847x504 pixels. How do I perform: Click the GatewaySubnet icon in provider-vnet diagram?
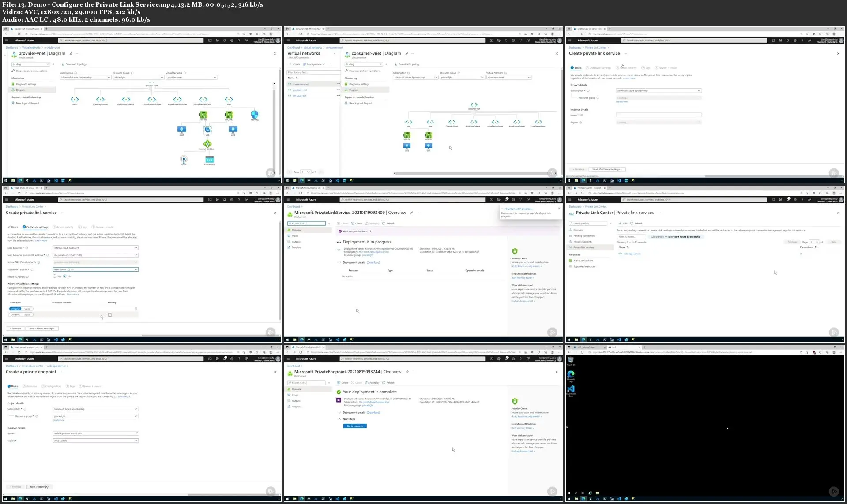click(x=100, y=100)
